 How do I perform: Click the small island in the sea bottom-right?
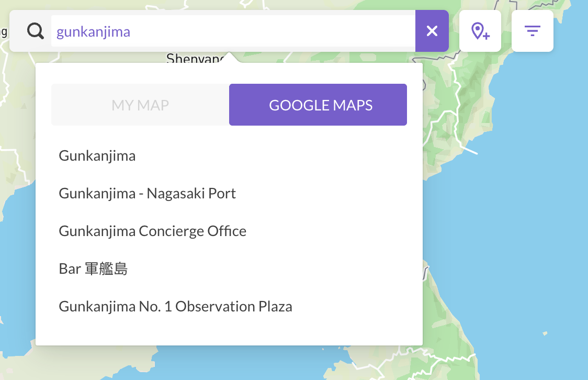545,333
